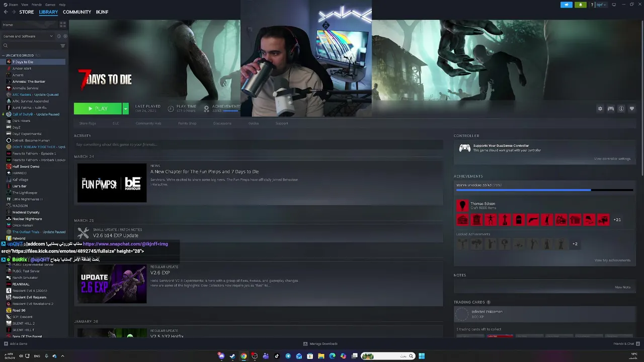Image resolution: width=644 pixels, height=362 pixels.
Task: Click Add a Game button
Action: (x=15, y=344)
